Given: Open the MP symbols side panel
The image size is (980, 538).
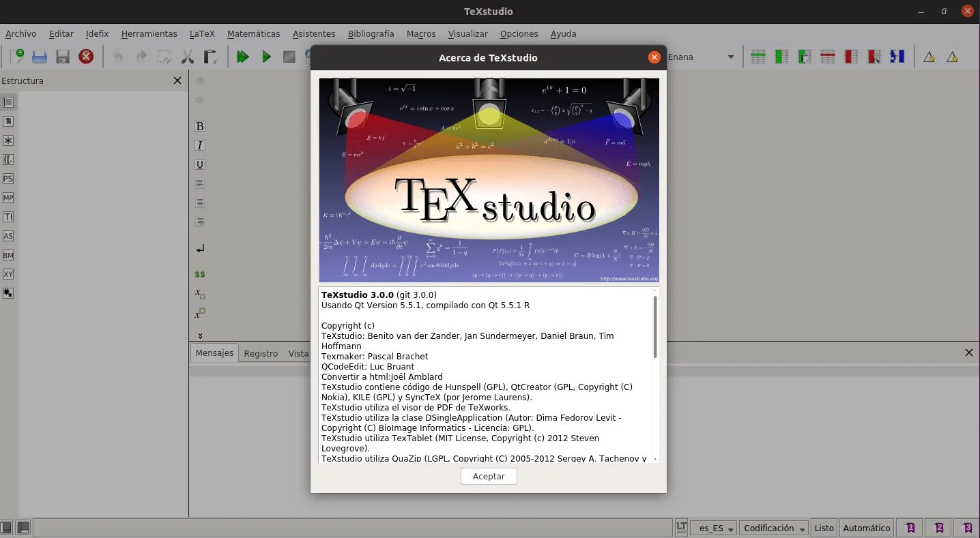Looking at the screenshot, I should pyautogui.click(x=8, y=198).
